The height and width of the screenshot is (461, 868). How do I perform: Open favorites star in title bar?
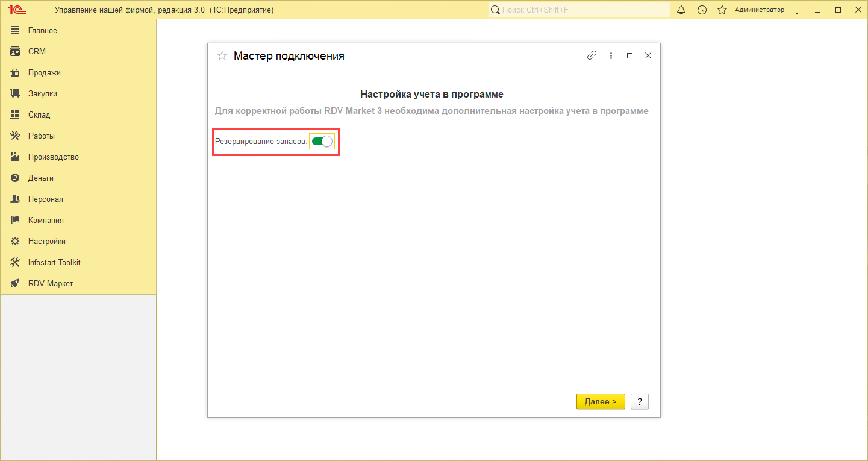click(x=722, y=10)
